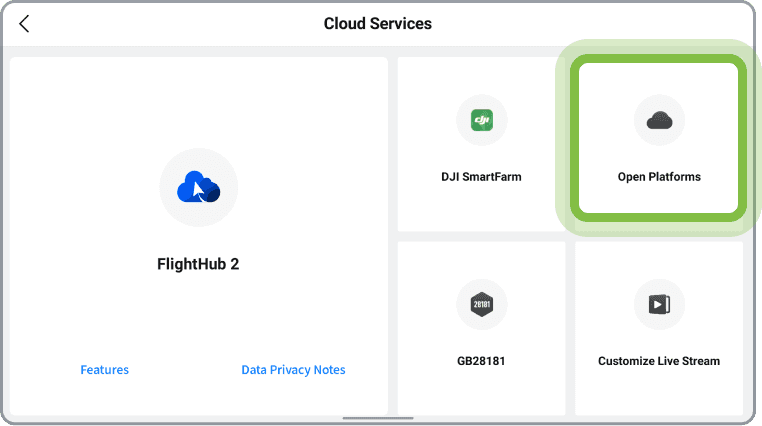
Task: Open Data Privacy Notes link
Action: click(x=293, y=370)
